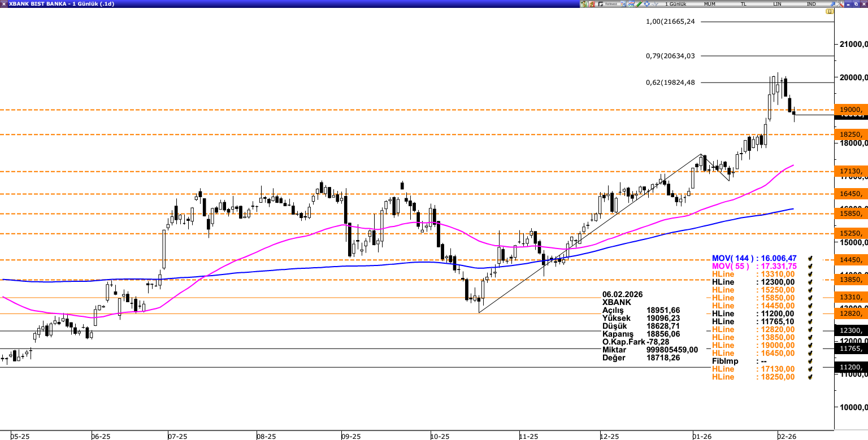Click the green pencil drawing tool icon
The width and height of the screenshot is (868, 440).
[x=639, y=4]
